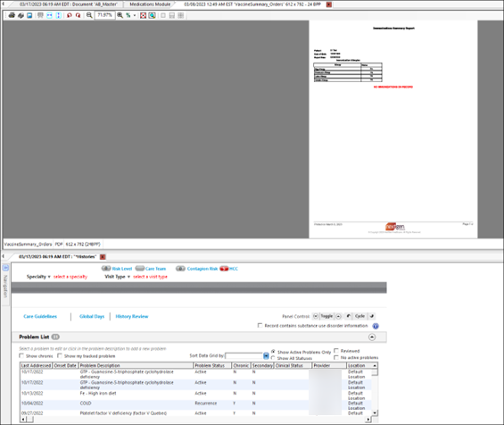
Task: Open the Care Guidelines link
Action: pos(40,317)
